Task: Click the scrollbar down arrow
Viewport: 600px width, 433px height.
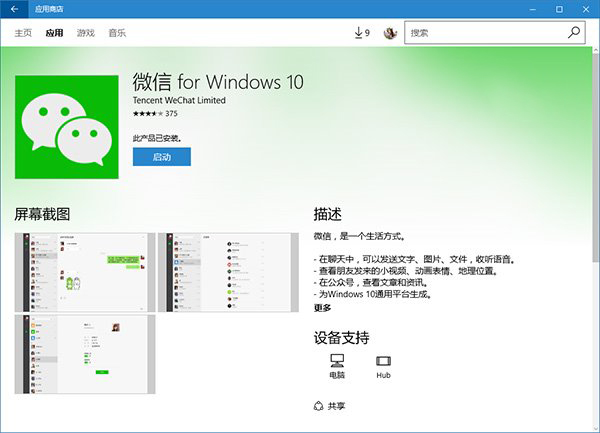Action: click(596, 428)
